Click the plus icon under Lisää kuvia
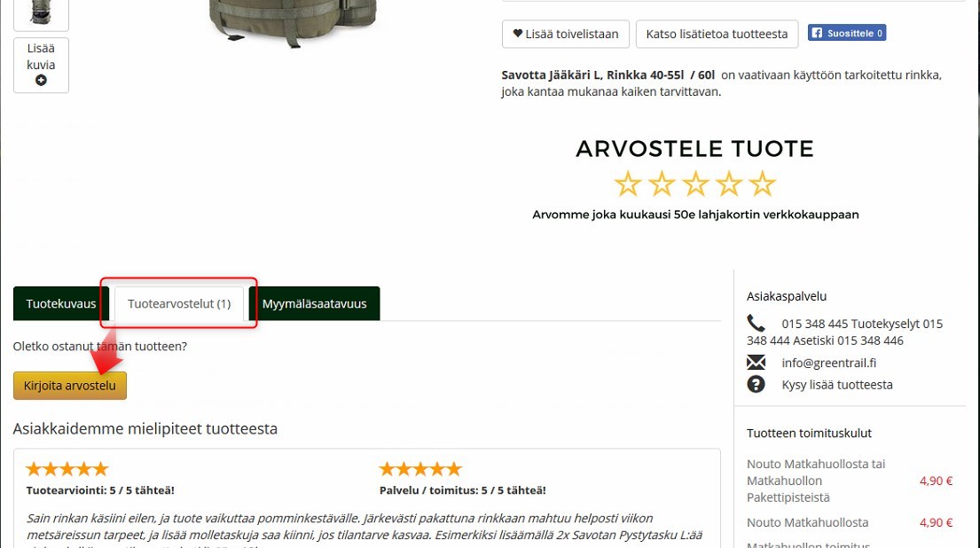Screen dimensions: 980x548 (42, 80)
